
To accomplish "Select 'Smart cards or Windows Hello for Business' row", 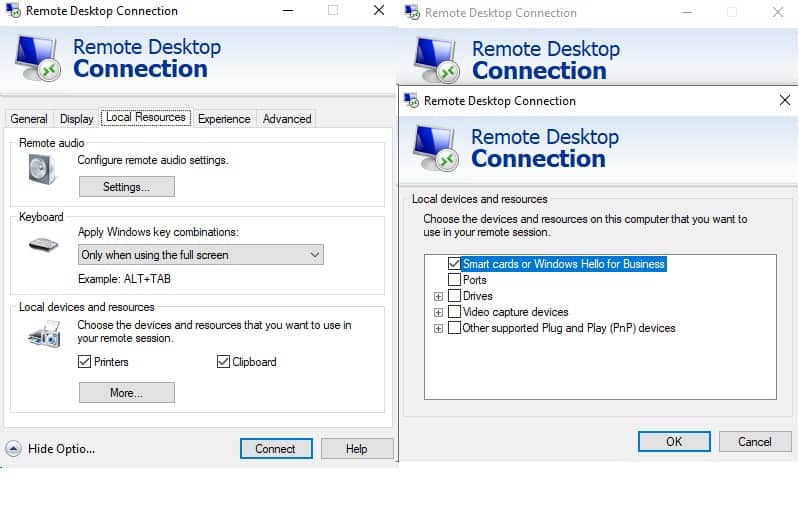I will point(564,264).
